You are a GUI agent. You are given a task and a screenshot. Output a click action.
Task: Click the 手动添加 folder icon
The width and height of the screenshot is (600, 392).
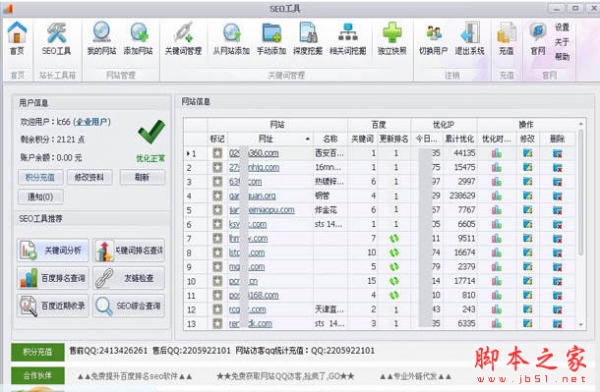[x=271, y=38]
